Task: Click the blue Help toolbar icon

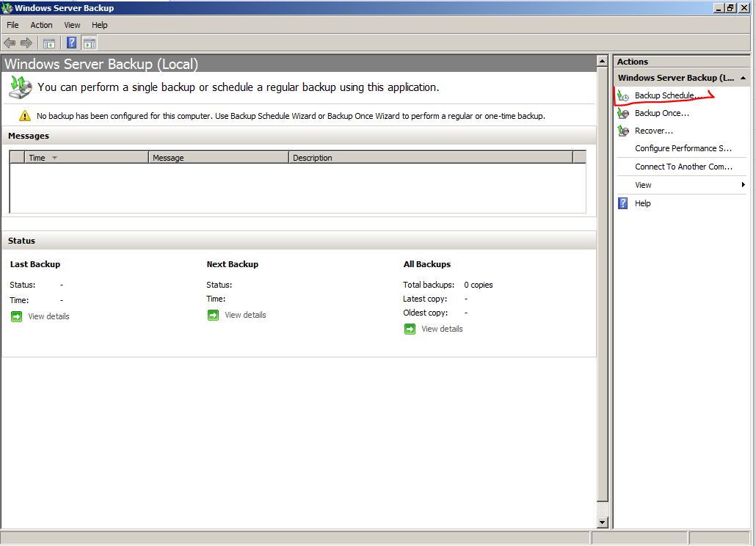Action: (x=71, y=43)
